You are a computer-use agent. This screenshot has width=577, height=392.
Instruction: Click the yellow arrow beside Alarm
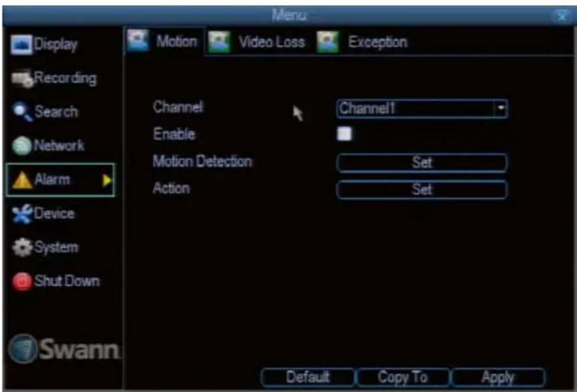(x=107, y=181)
